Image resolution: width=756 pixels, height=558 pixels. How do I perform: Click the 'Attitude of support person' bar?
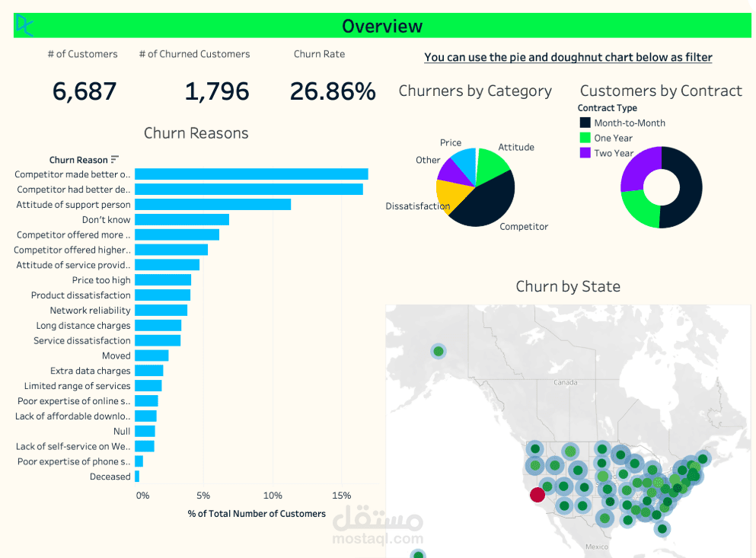[x=212, y=205]
